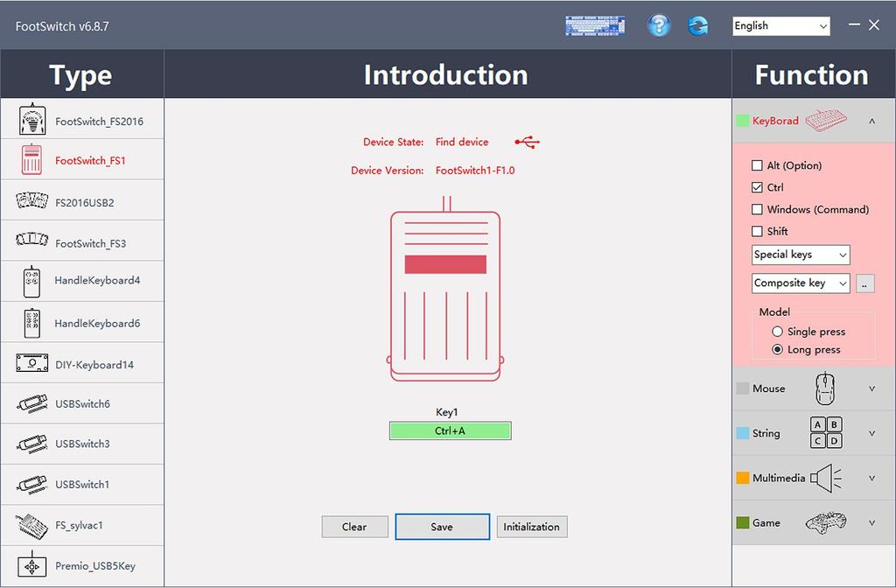Select the Premio_USB5Key device icon
The image size is (896, 588).
pos(32,566)
